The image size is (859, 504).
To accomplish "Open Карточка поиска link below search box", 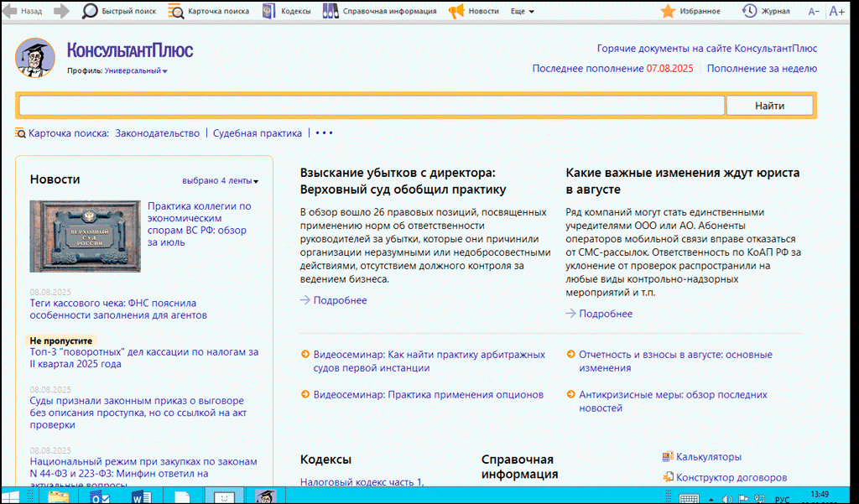I will click(x=69, y=133).
